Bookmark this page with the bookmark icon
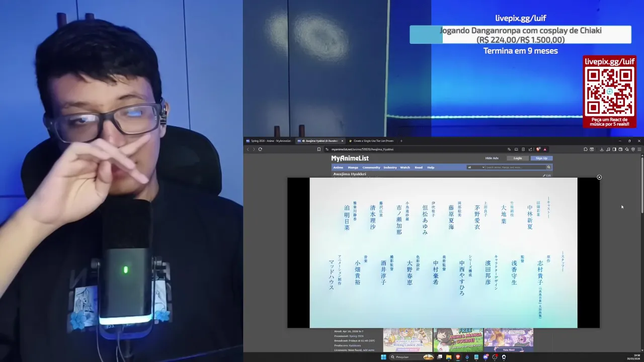The height and width of the screenshot is (362, 644). click(318, 149)
